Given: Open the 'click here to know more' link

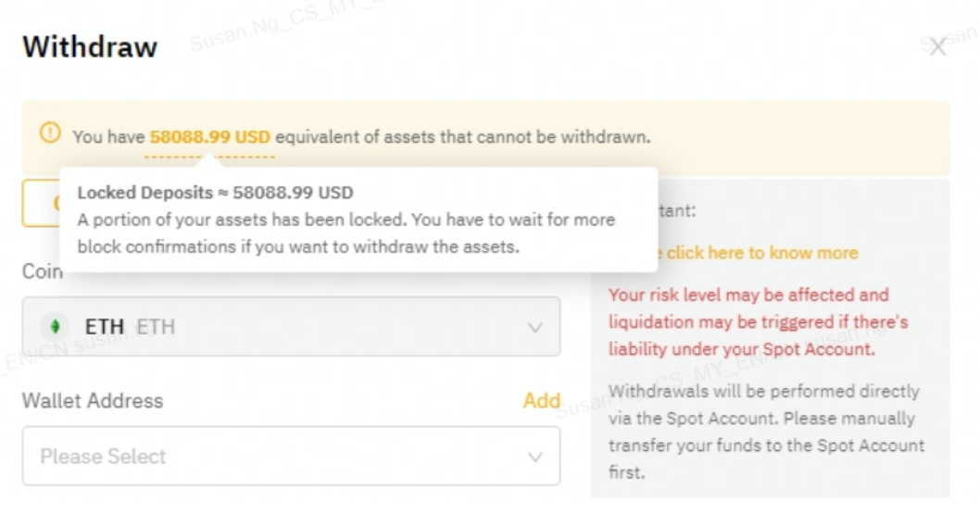Looking at the screenshot, I should pyautogui.click(x=761, y=253).
